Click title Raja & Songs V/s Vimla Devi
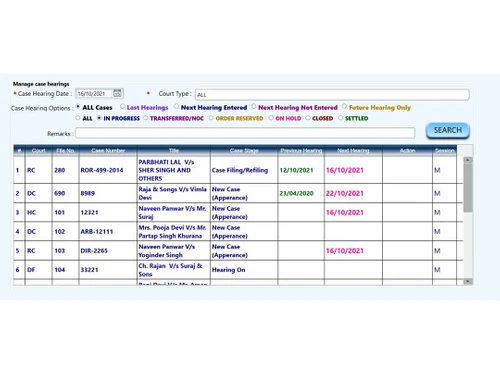 (173, 193)
